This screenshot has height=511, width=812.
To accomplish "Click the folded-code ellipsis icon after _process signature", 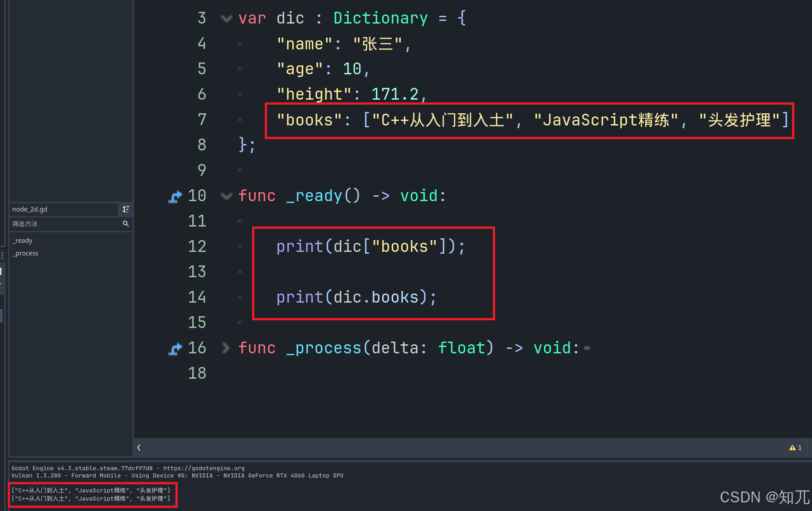I will click(587, 347).
